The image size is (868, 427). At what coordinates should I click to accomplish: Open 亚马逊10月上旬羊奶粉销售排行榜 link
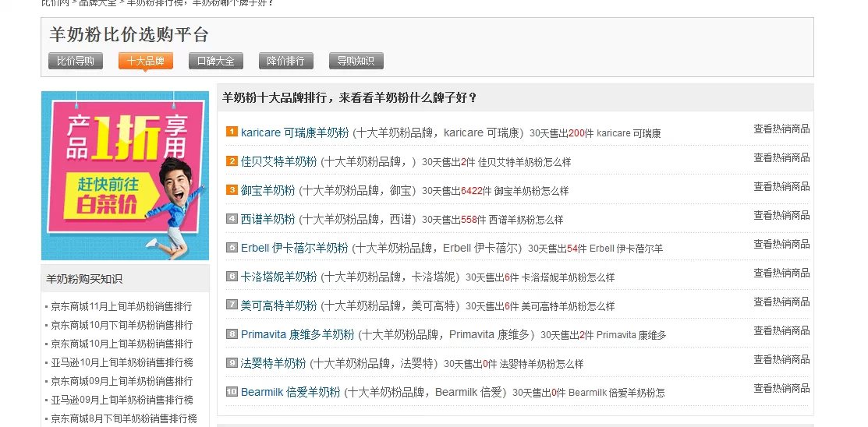[x=122, y=362]
